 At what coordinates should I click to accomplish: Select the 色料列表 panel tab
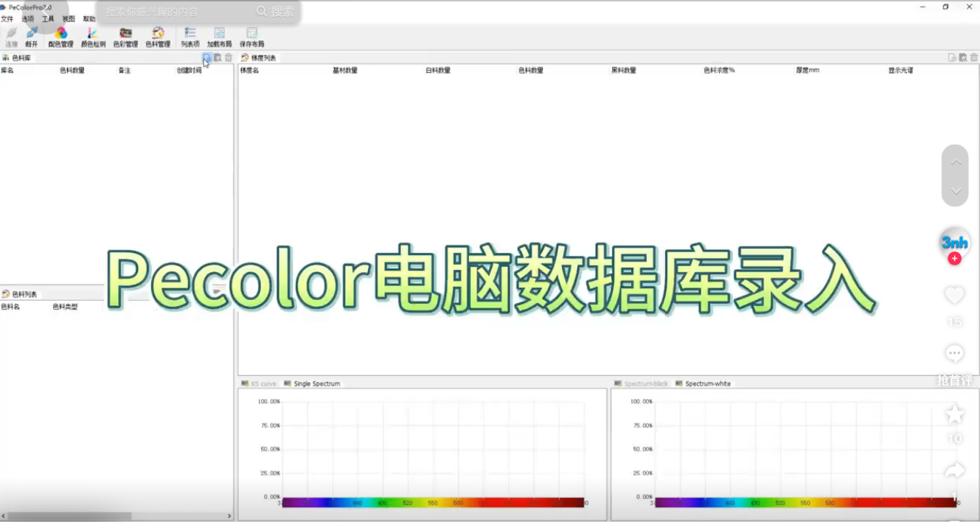[20, 293]
